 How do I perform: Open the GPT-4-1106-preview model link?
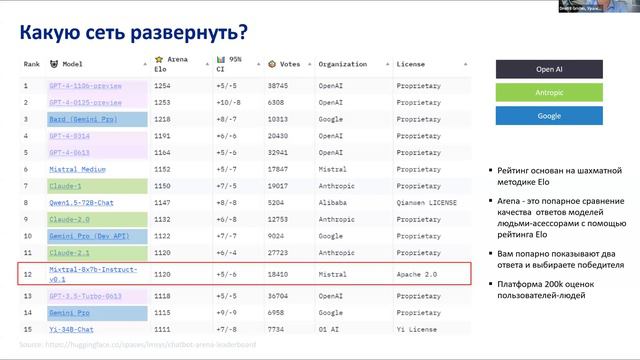coord(85,86)
